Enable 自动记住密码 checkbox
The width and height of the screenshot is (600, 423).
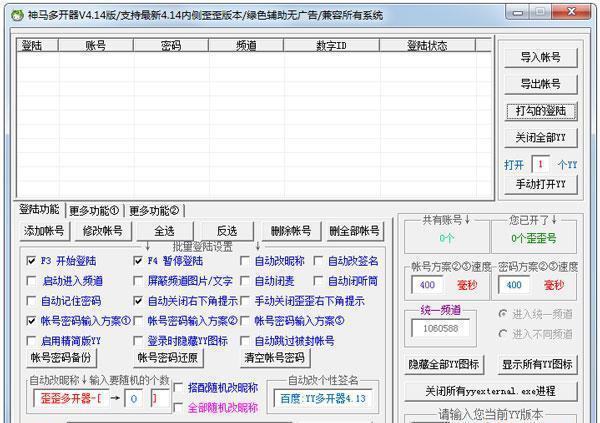[31, 301]
